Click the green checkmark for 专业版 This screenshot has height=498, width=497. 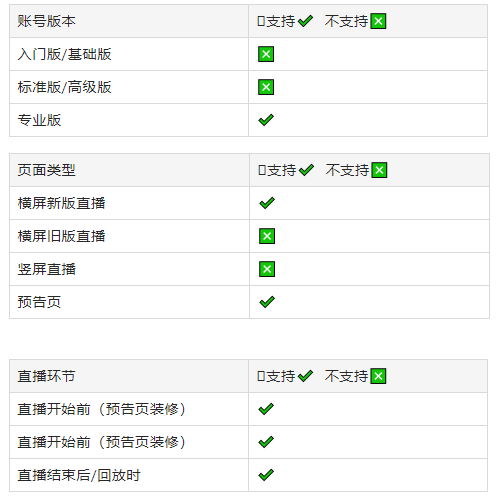tap(266, 120)
